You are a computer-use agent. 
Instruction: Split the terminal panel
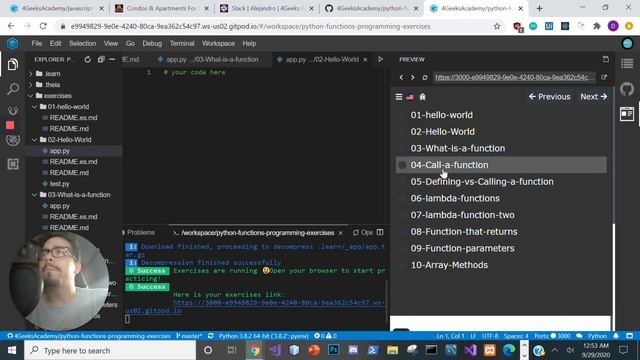click(380, 232)
